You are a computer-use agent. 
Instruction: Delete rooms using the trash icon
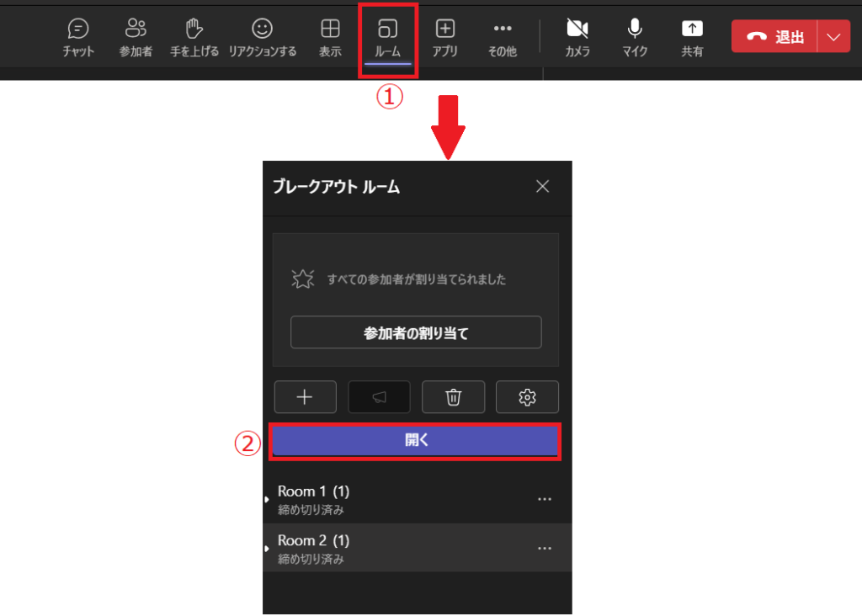pyautogui.click(x=453, y=397)
